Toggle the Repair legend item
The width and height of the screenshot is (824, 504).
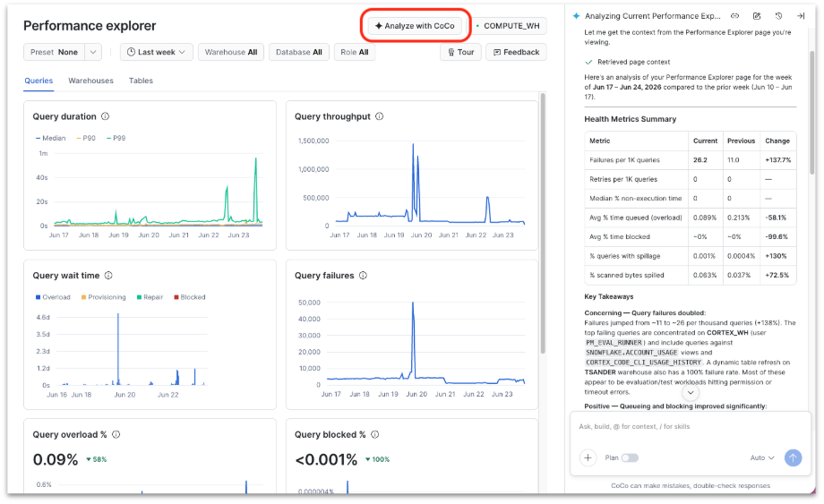pyautogui.click(x=150, y=297)
